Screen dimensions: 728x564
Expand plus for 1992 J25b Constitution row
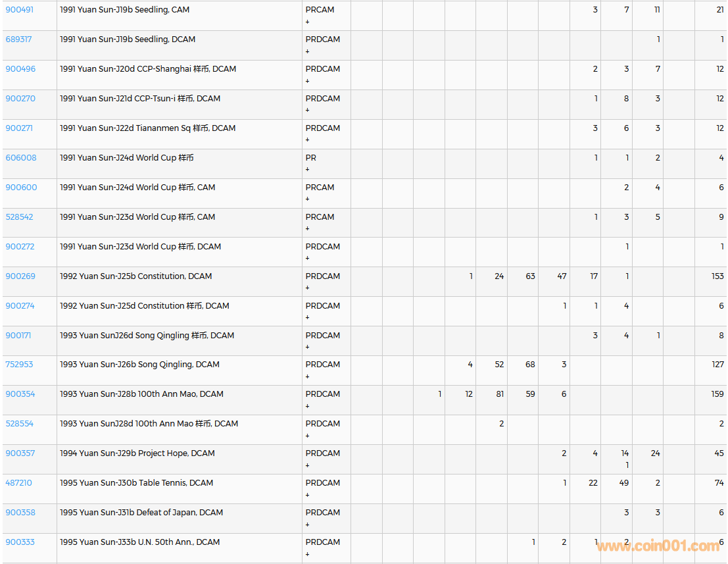tap(307, 288)
